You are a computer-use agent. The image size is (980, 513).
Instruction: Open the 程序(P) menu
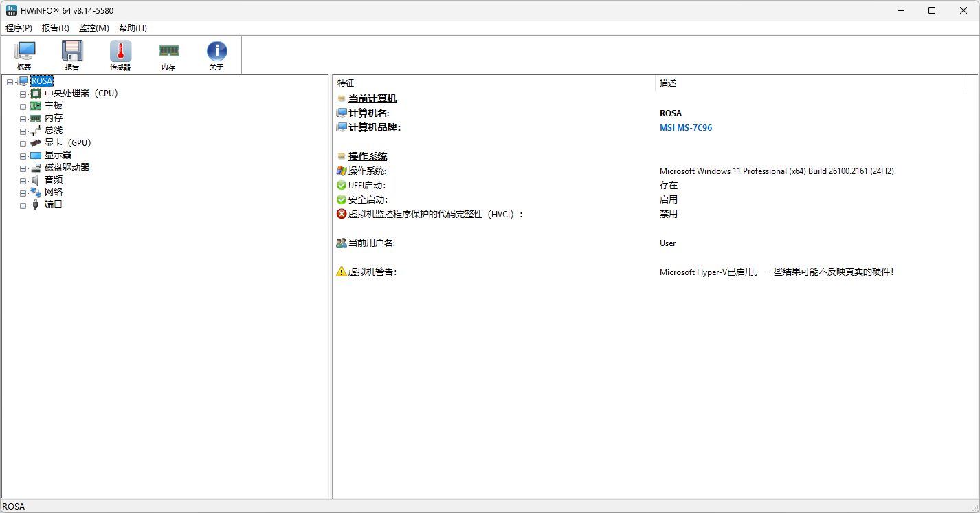[19, 28]
